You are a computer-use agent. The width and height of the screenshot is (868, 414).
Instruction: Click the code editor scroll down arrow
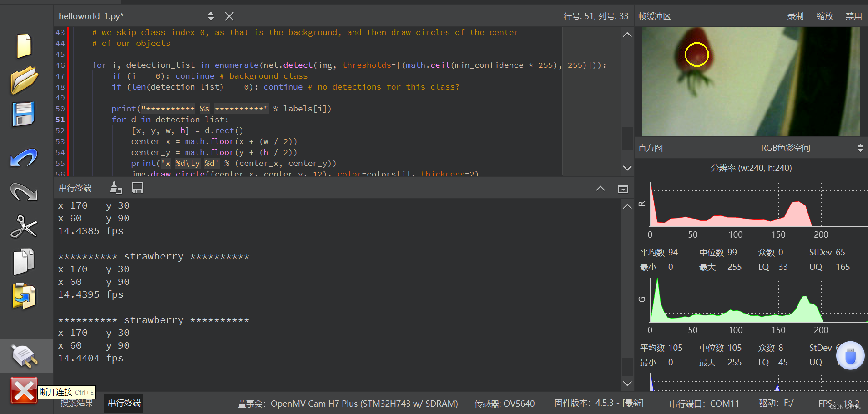(627, 168)
